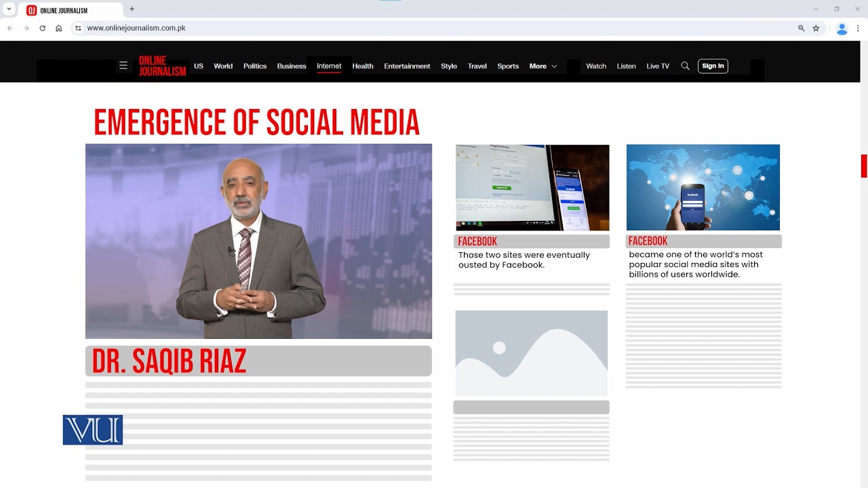The width and height of the screenshot is (868, 488).
Task: Click the Emergence of Social Media headline
Action: coord(256,122)
